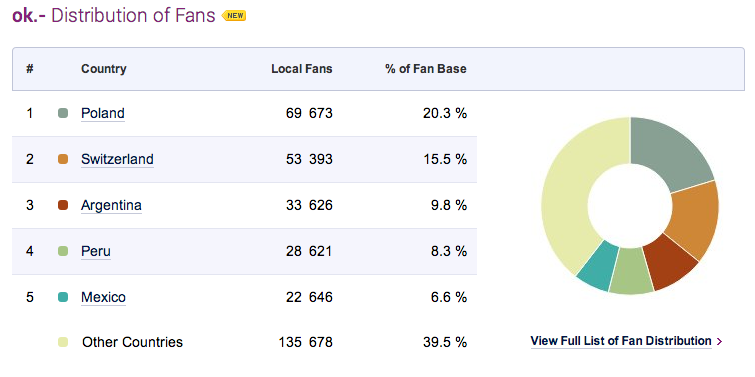Click the Country column header

pyautogui.click(x=104, y=69)
